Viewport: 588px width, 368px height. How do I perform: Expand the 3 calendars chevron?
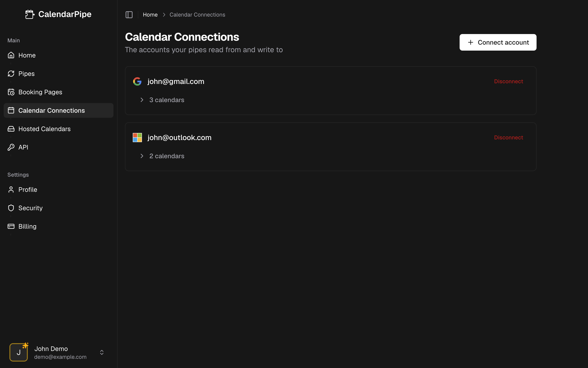point(142,100)
